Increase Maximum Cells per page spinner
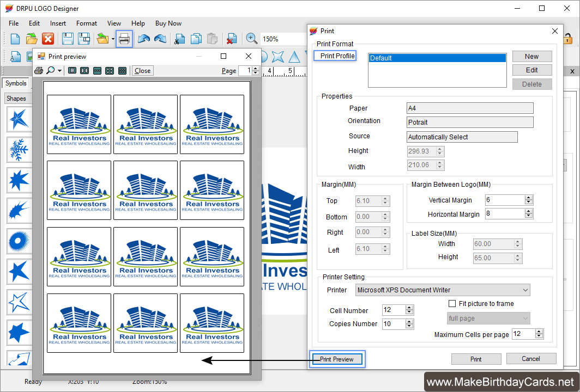580x392 pixels. point(539,332)
